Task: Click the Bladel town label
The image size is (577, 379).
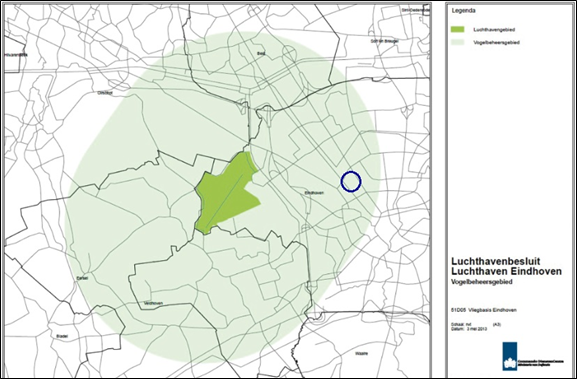Action: tap(62, 336)
